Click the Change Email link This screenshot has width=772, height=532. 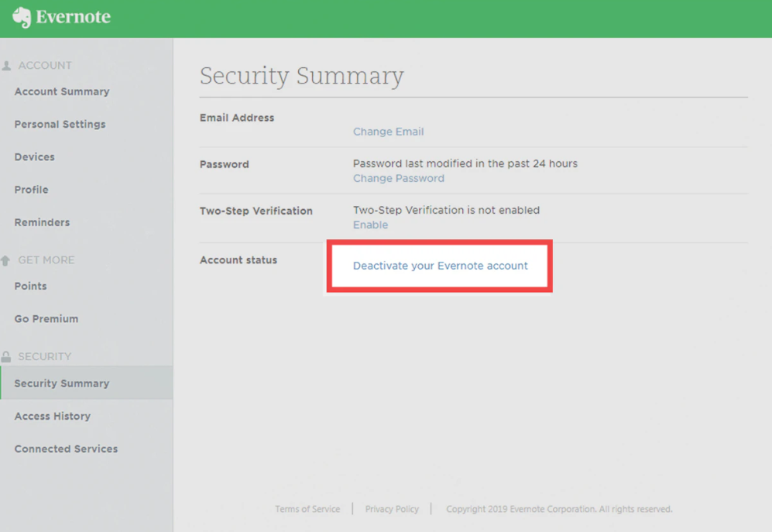pyautogui.click(x=389, y=132)
